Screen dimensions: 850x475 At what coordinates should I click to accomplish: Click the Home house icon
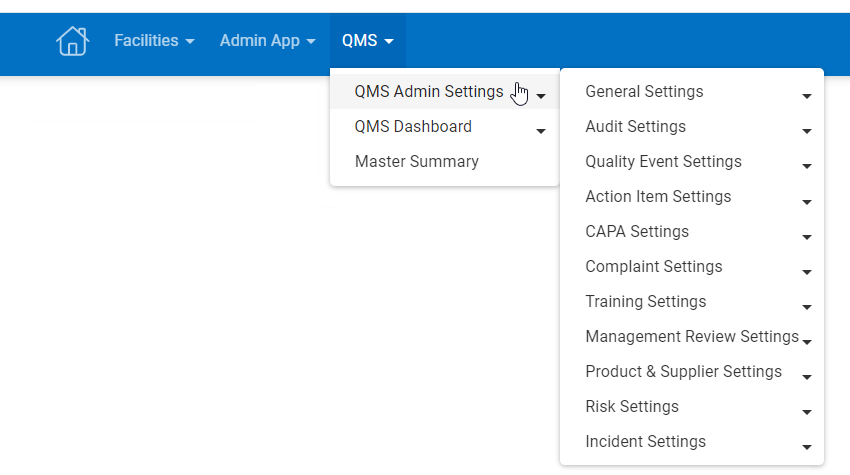72,41
